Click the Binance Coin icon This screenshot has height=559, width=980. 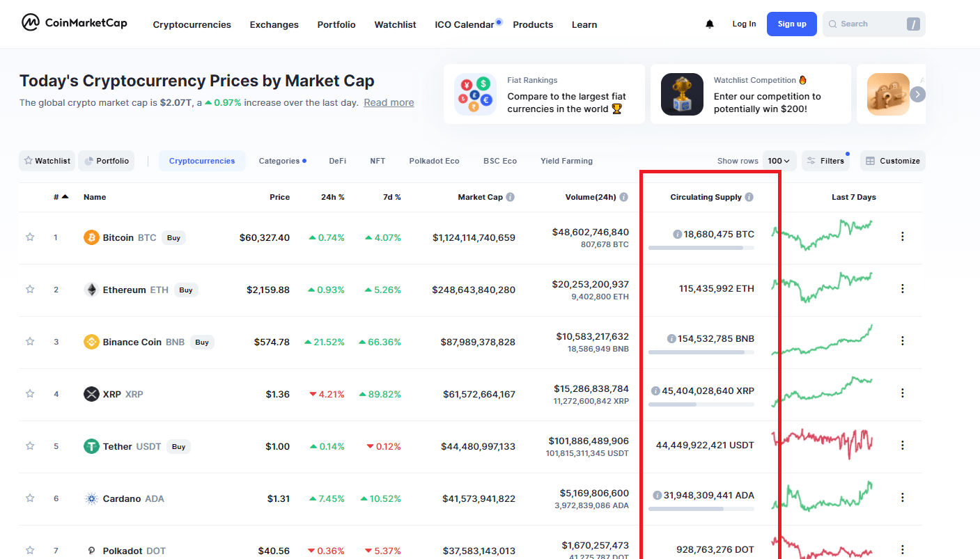pyautogui.click(x=91, y=342)
